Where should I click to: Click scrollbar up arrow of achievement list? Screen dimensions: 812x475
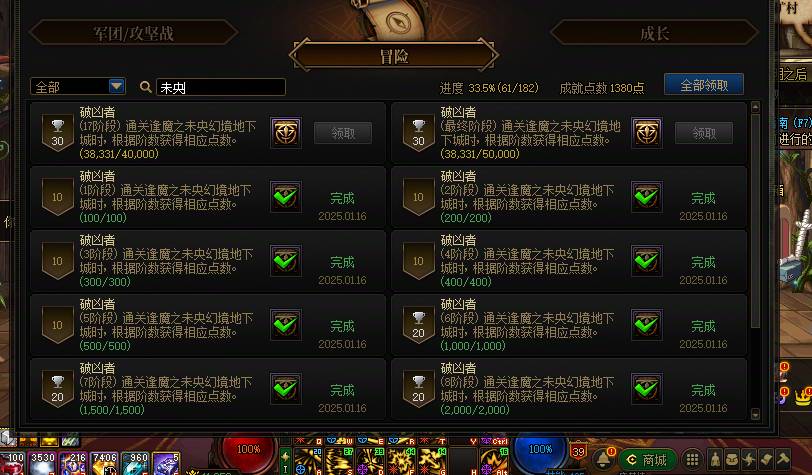755,107
